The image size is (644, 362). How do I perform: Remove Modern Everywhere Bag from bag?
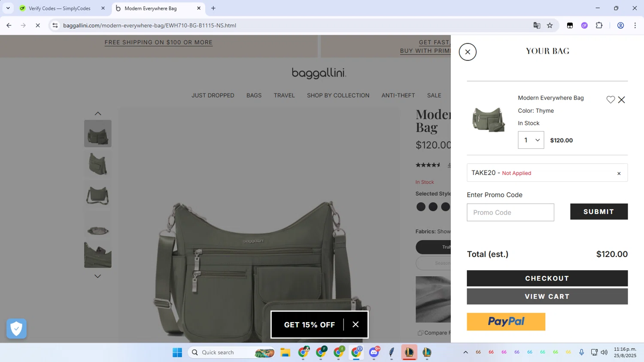tap(621, 100)
